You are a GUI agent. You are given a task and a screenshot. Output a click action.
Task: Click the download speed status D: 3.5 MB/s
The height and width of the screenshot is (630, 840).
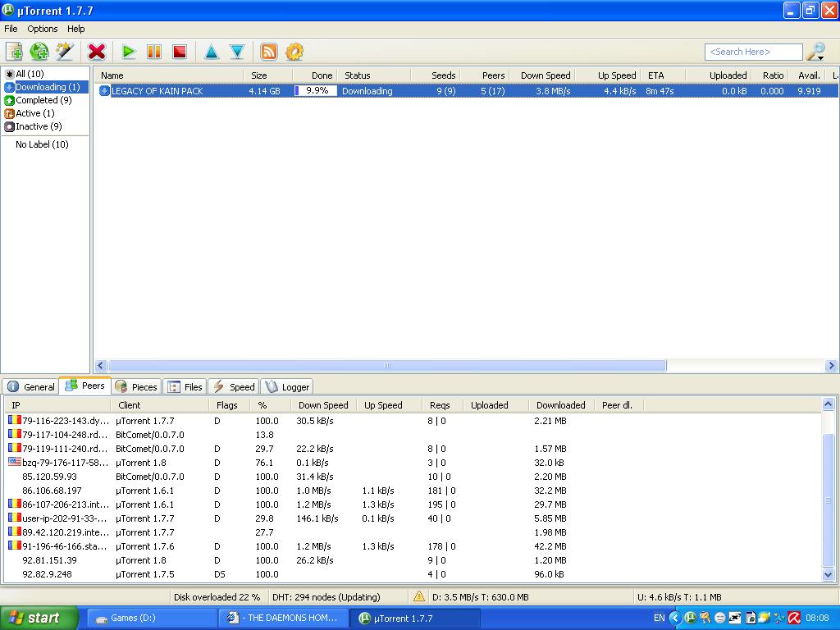[x=480, y=597]
